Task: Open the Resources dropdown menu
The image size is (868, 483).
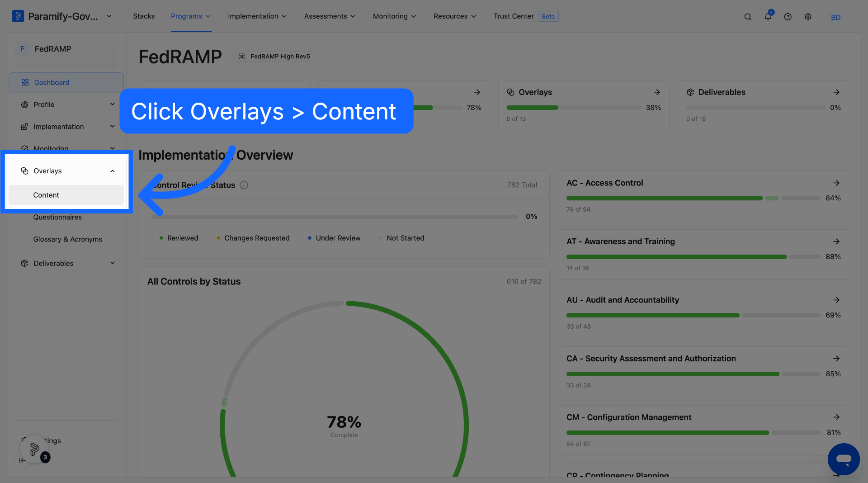Action: pos(455,16)
